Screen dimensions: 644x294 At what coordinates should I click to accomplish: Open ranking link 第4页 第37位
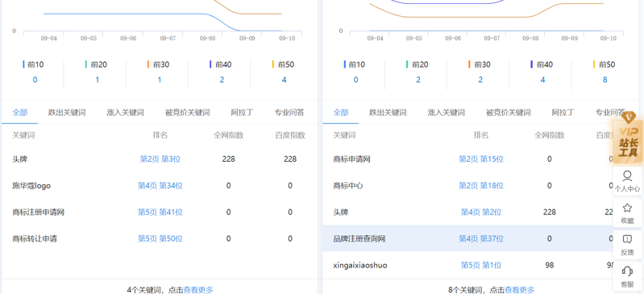point(481,238)
